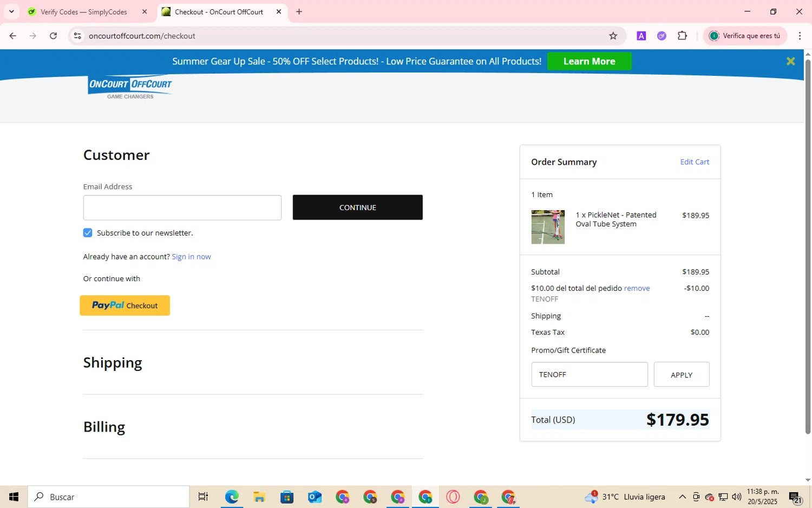Click the Learn More banner button
Viewport: 812px width, 508px height.
pos(589,61)
